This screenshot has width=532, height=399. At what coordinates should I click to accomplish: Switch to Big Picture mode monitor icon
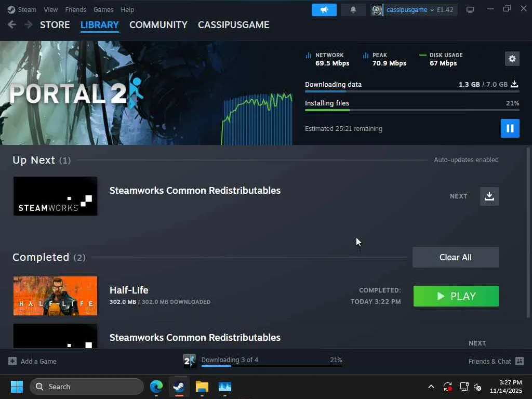pos(470,9)
